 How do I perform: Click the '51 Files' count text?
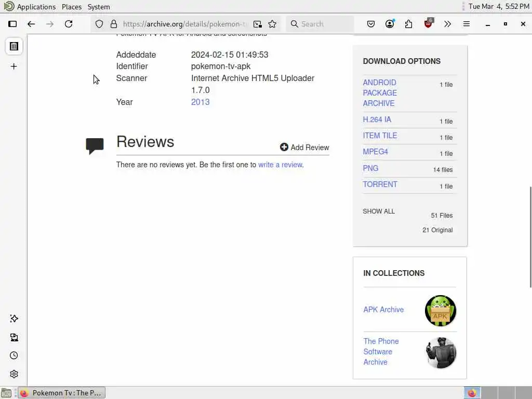click(442, 216)
